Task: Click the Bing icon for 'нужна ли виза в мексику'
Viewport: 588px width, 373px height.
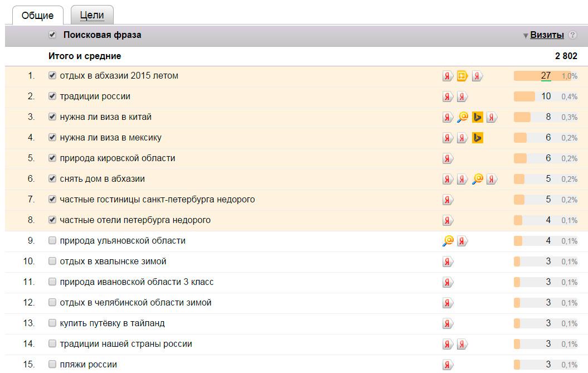Action: click(x=477, y=138)
